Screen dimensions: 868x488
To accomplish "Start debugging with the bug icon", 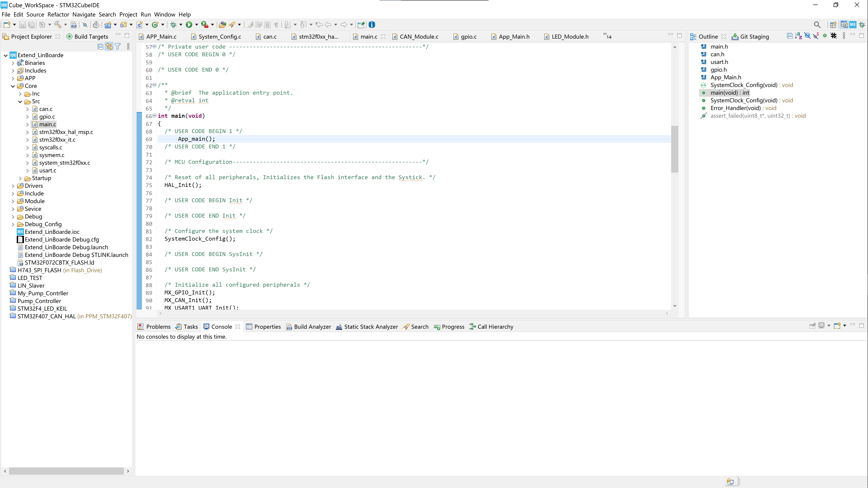I will pyautogui.click(x=173, y=25).
